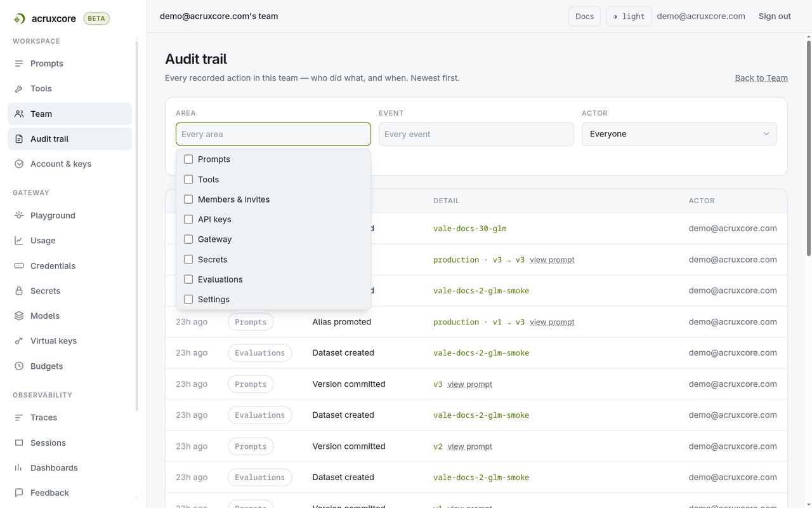812x508 pixels.
Task: Click the BETA badge beside the logo
Action: [96, 18]
